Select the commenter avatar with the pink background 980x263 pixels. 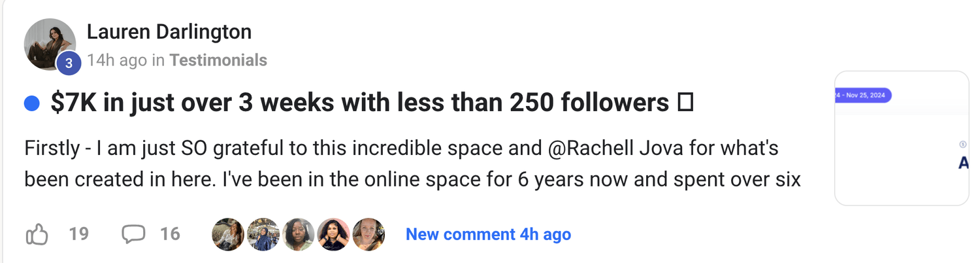pos(333,234)
